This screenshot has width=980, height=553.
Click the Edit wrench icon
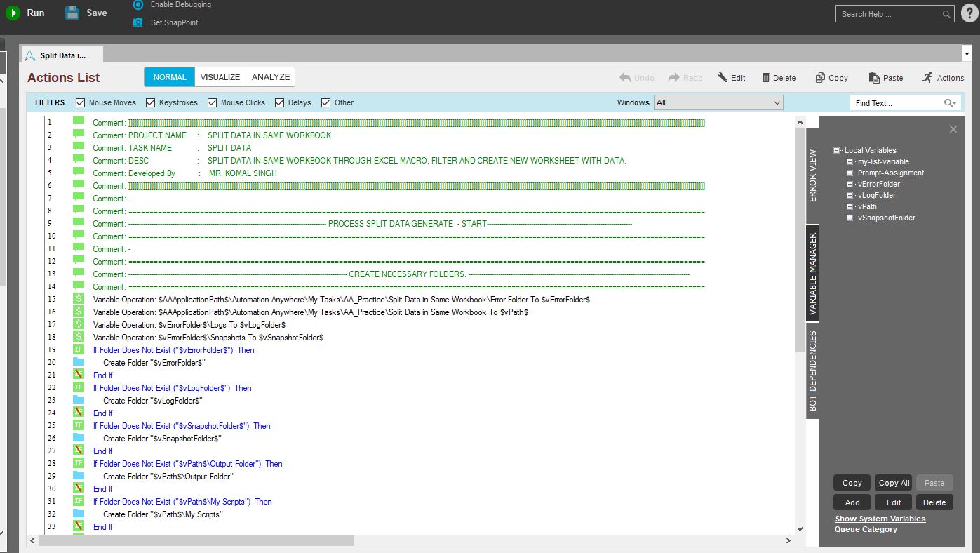click(723, 78)
